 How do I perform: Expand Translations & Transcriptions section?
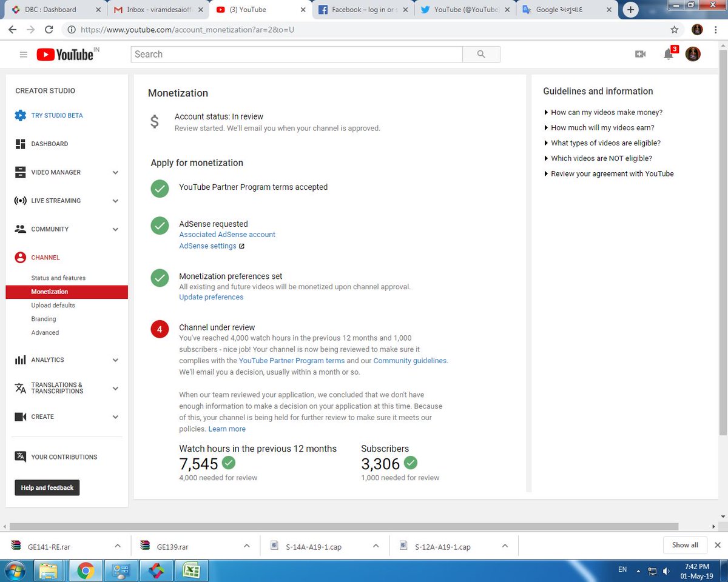[115, 389]
